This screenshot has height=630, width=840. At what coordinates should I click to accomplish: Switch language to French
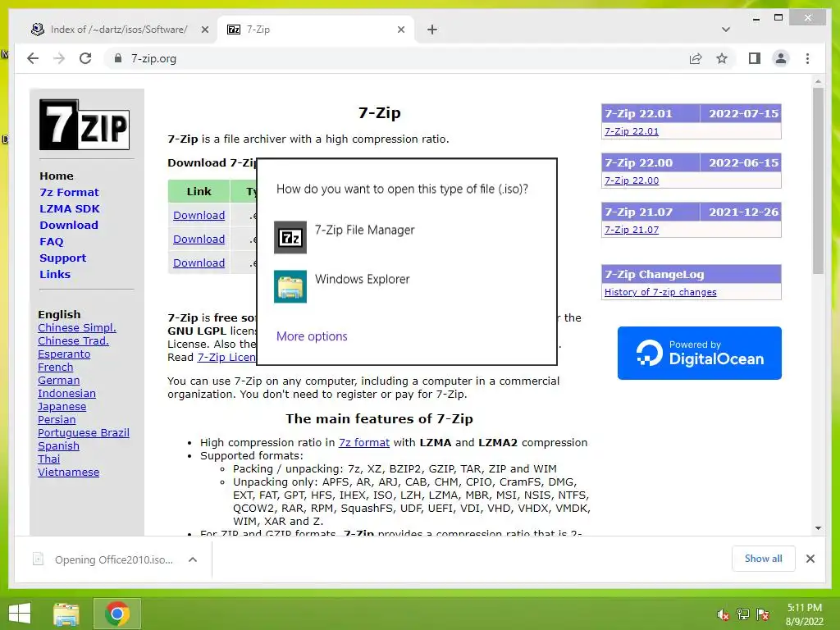click(x=55, y=367)
